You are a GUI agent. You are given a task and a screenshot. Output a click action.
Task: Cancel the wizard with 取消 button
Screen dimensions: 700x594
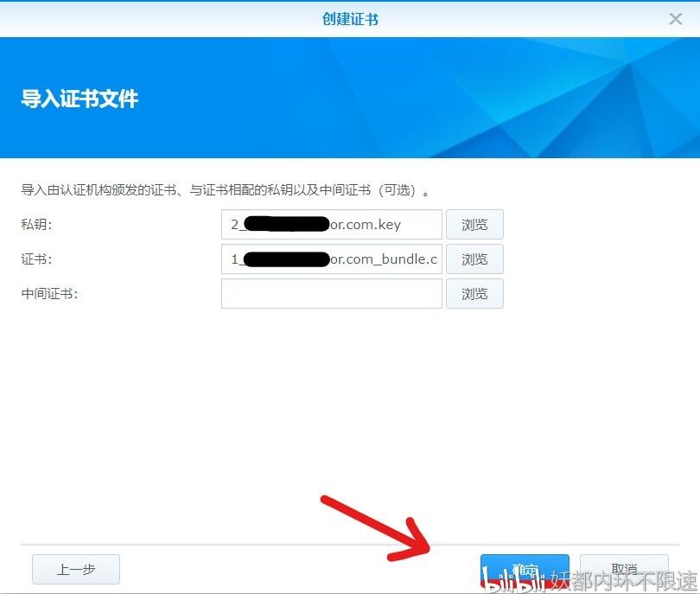point(624,569)
